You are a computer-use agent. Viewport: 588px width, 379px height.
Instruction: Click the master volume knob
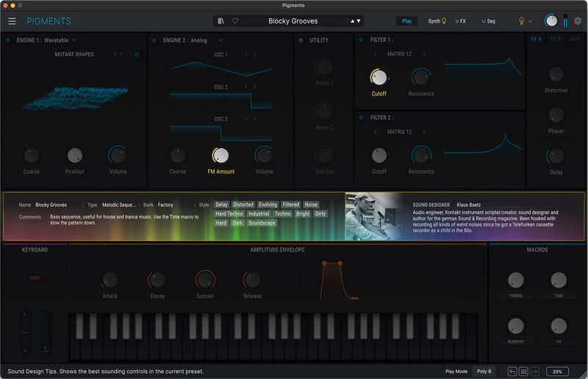tap(551, 21)
